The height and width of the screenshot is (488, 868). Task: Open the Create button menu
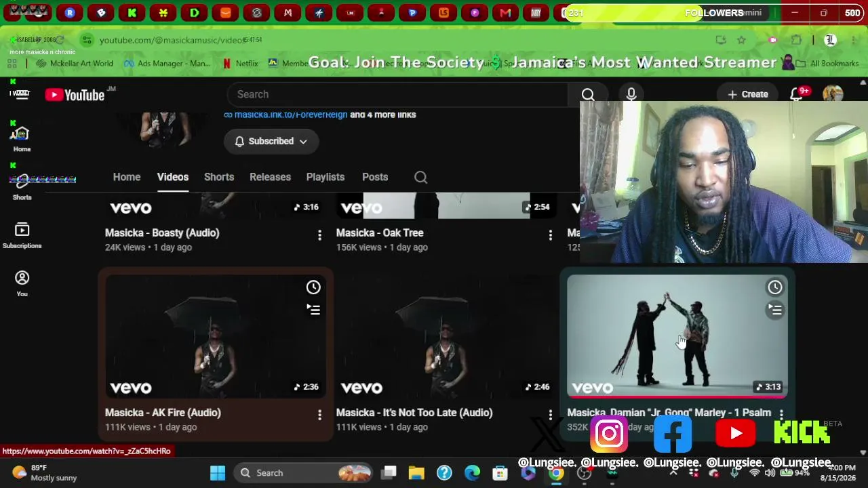pos(748,94)
